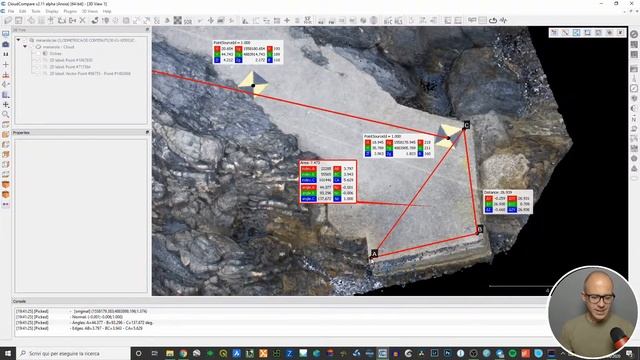Click the Save toolbar icon
Screen dimensions: 640x360
point(19,20)
